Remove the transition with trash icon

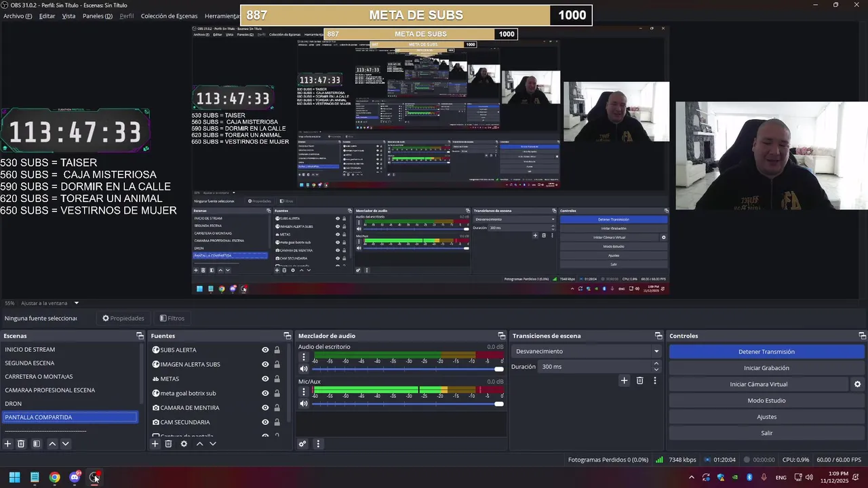[x=639, y=381]
